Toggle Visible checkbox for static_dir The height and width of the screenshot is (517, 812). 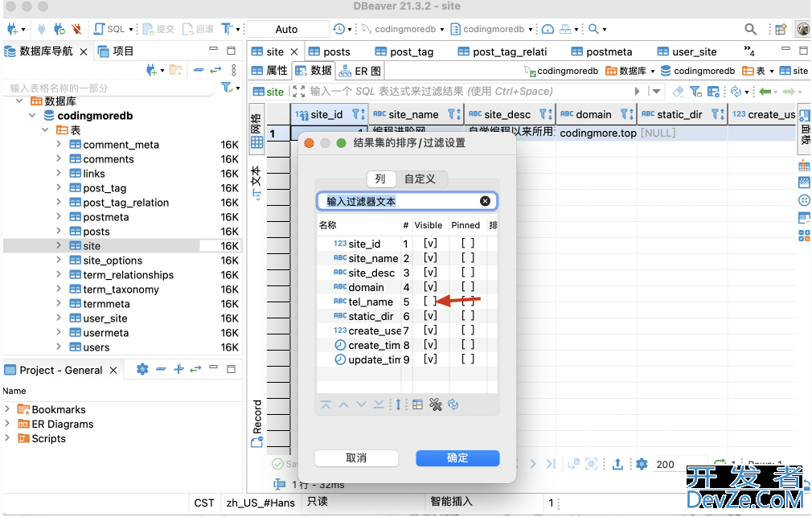(x=430, y=316)
